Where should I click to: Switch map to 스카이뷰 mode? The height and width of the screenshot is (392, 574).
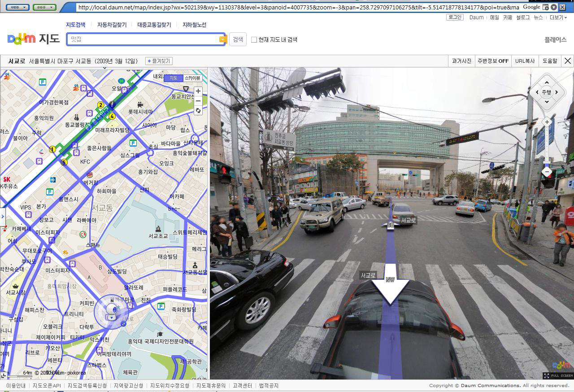point(192,78)
